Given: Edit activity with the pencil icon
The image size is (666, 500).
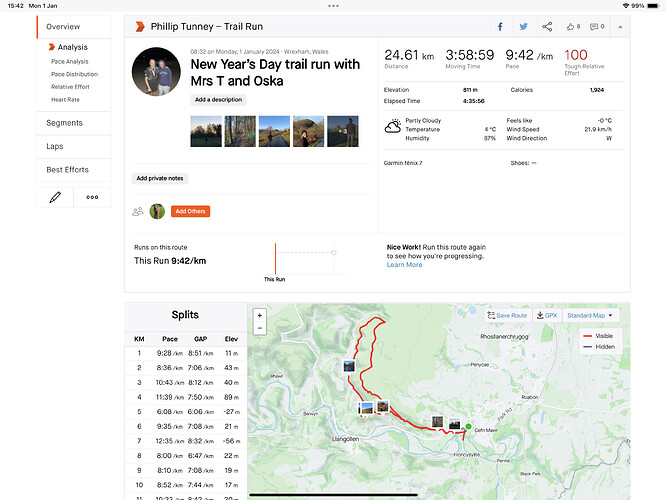Looking at the screenshot, I should 55,198.
